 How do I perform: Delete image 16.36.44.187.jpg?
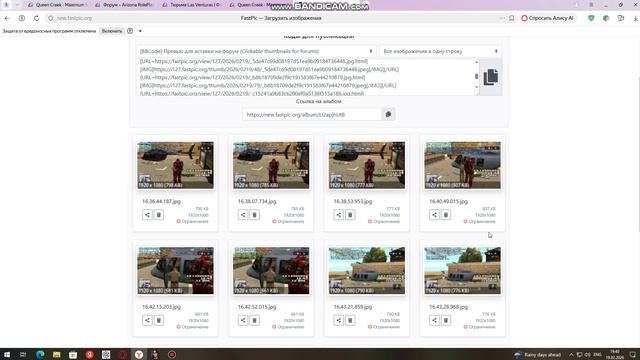(159, 215)
